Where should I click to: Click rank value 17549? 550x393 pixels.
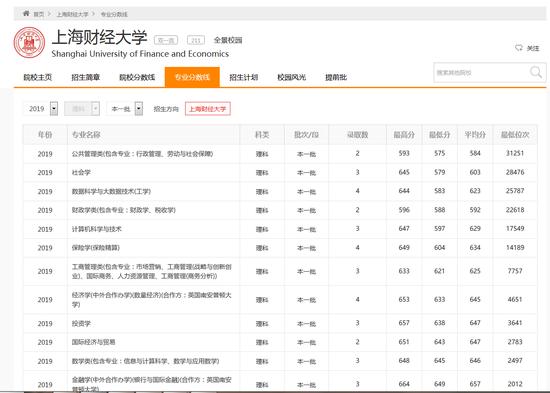515,228
